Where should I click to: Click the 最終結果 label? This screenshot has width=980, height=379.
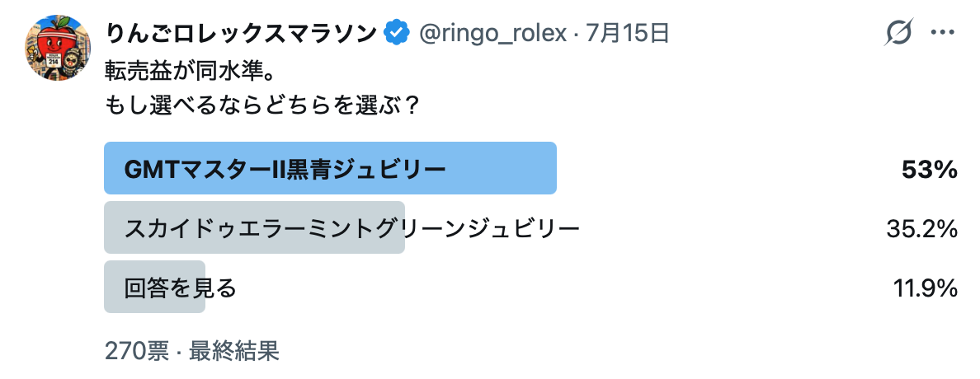pos(233,352)
